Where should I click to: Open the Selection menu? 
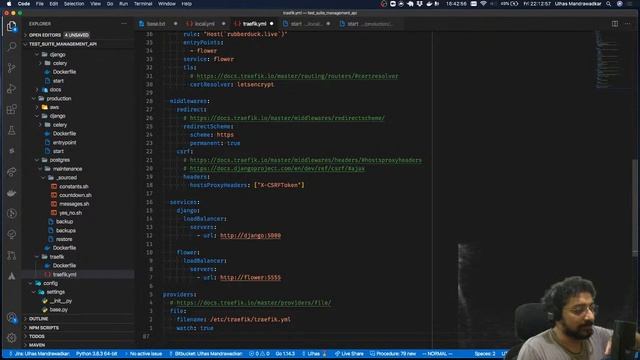click(74, 4)
